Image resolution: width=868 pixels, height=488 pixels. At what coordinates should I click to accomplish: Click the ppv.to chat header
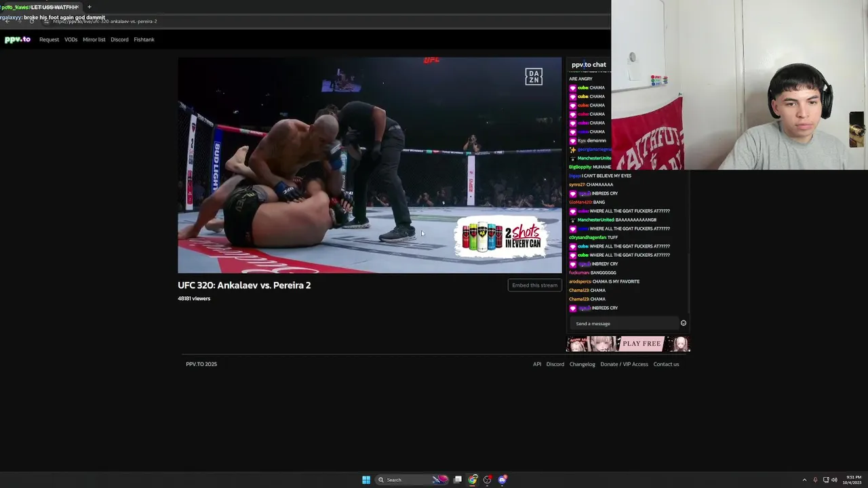click(589, 64)
